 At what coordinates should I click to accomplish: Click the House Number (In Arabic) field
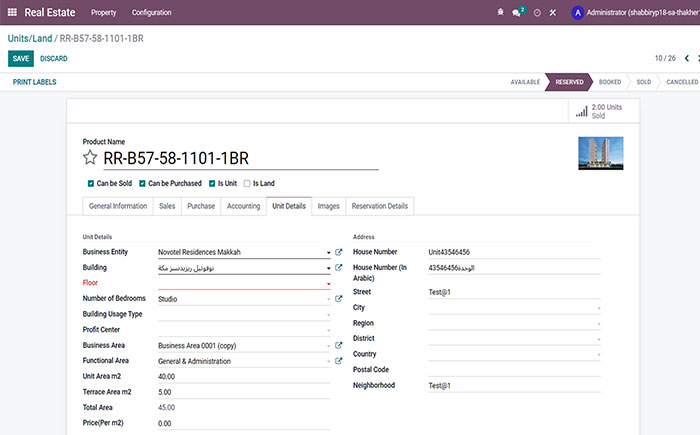(x=514, y=268)
